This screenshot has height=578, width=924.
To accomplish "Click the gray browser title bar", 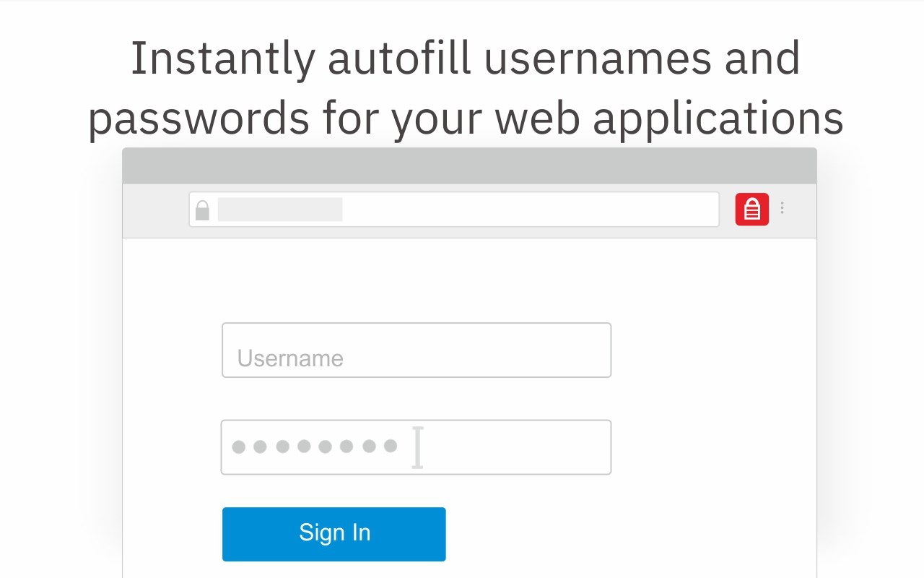I will pyautogui.click(x=469, y=166).
